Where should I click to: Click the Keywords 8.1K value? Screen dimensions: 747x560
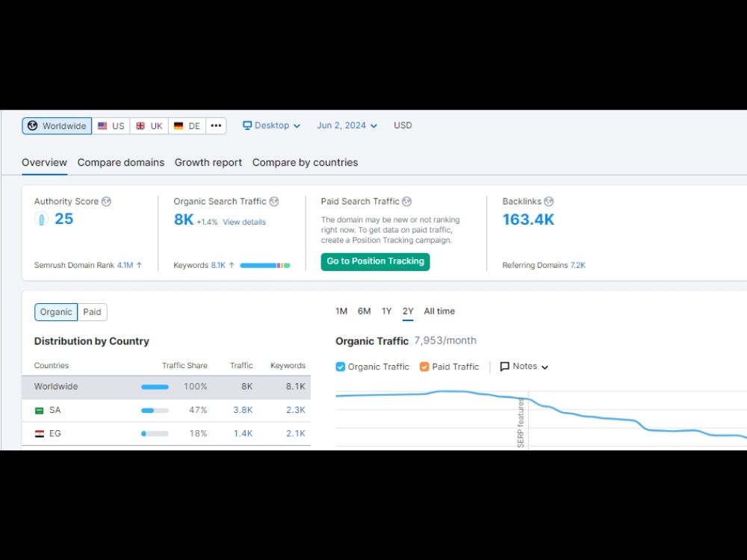click(x=218, y=265)
